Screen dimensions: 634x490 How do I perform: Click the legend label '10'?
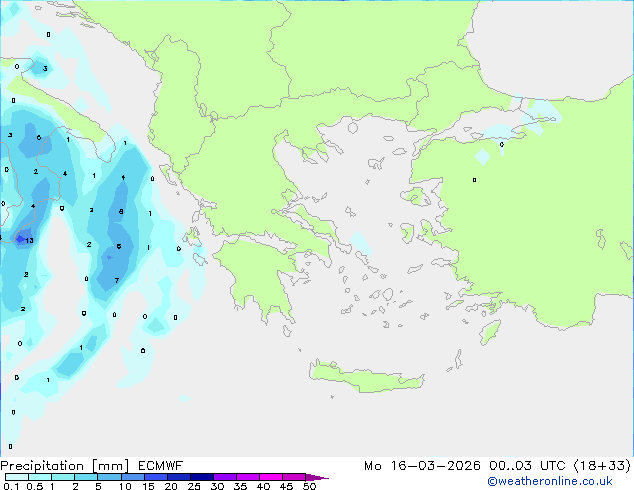coord(125,486)
